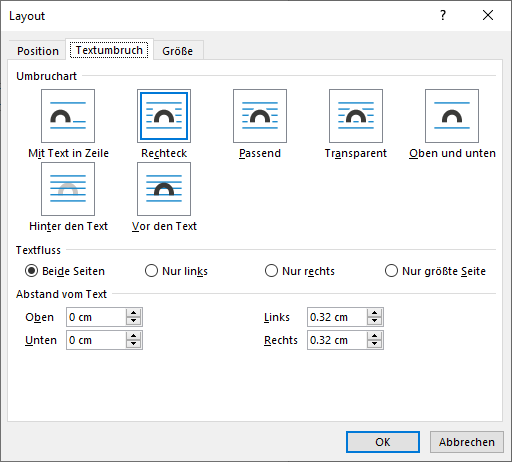512x462 pixels.
Task: Choose the Rechteck wrapping style icon
Action: 164,116
